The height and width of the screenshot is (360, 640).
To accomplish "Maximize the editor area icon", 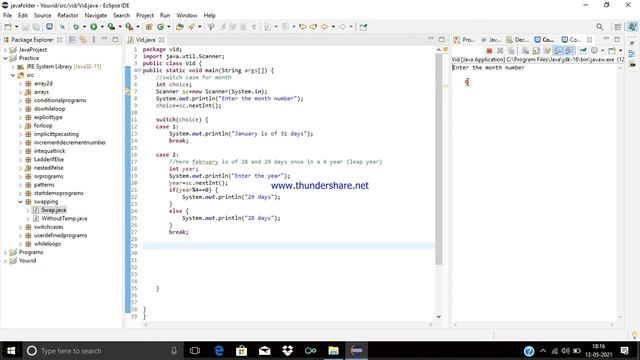I will (x=442, y=39).
